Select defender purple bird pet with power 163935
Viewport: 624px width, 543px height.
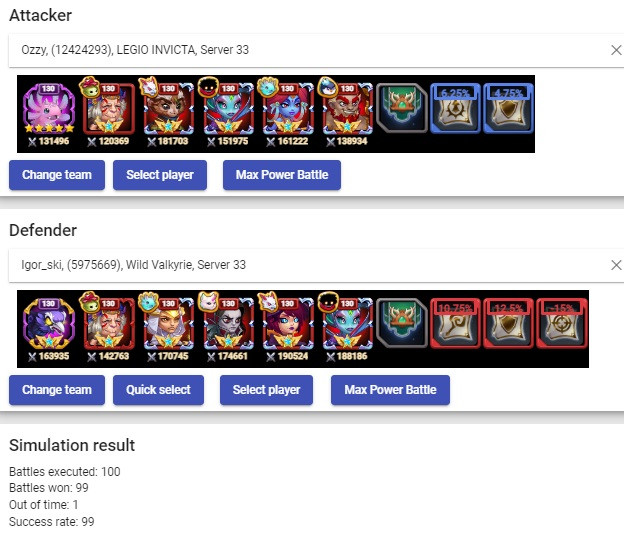tap(49, 323)
